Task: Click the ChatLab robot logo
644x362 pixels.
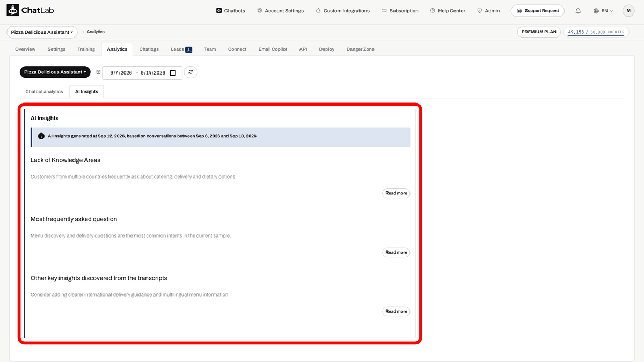Action: (x=12, y=11)
